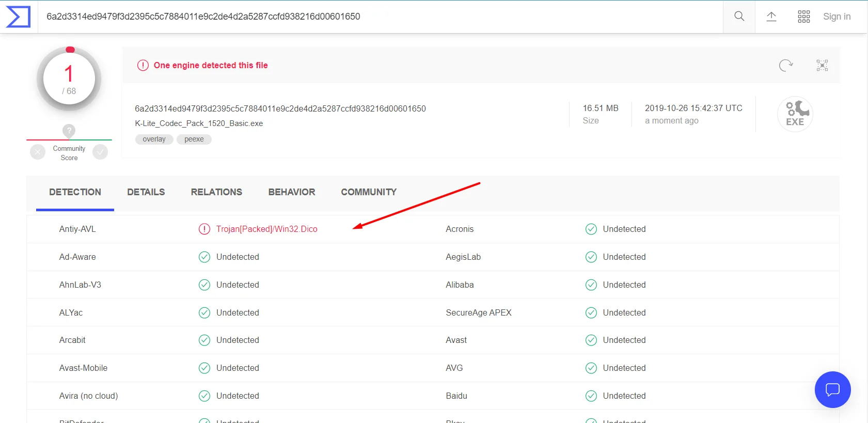This screenshot has width=868, height=423.
Task: Click the reanalyze refresh icon
Action: pyautogui.click(x=785, y=66)
